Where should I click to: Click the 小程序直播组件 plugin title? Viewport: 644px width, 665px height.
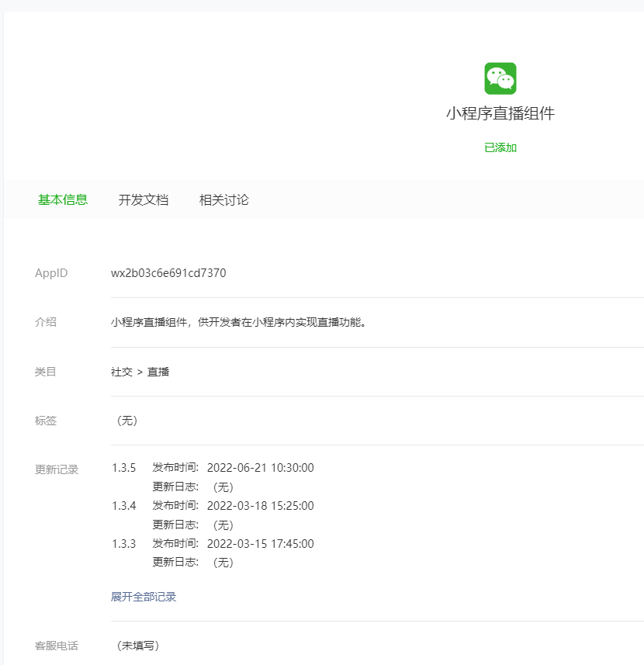tap(500, 113)
